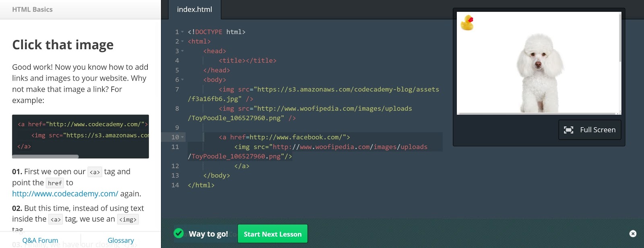Screen dimensions: 644x248
Task: Click the closing </body> tag on line 13
Action: tap(217, 175)
